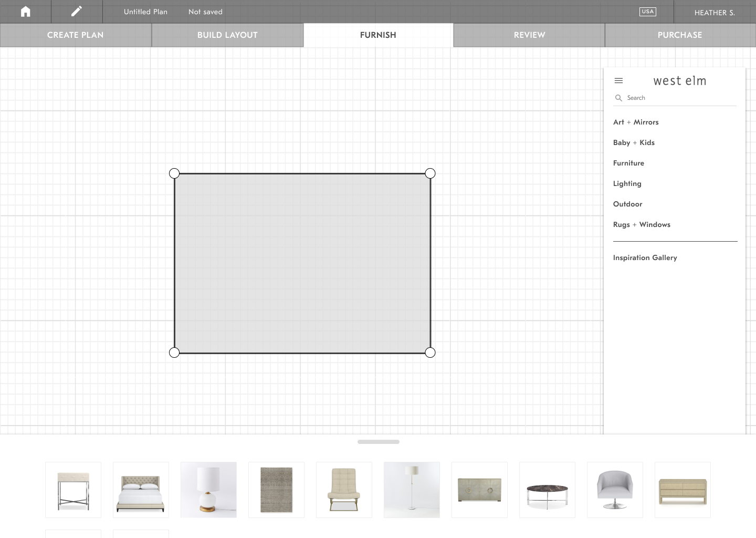Click the Untitled Plan title
This screenshot has height=538, width=756.
pos(145,12)
